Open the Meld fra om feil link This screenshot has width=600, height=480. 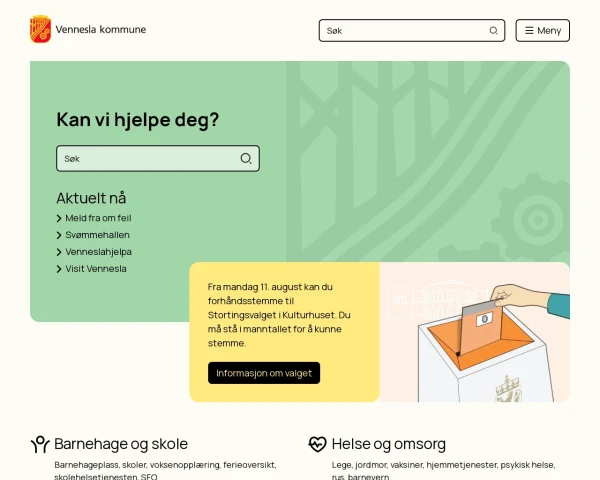pos(98,218)
